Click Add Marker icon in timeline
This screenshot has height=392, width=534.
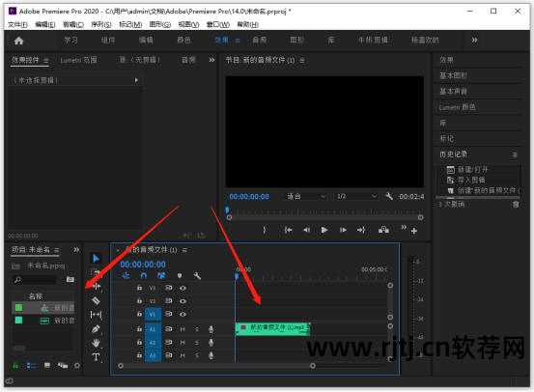(180, 276)
